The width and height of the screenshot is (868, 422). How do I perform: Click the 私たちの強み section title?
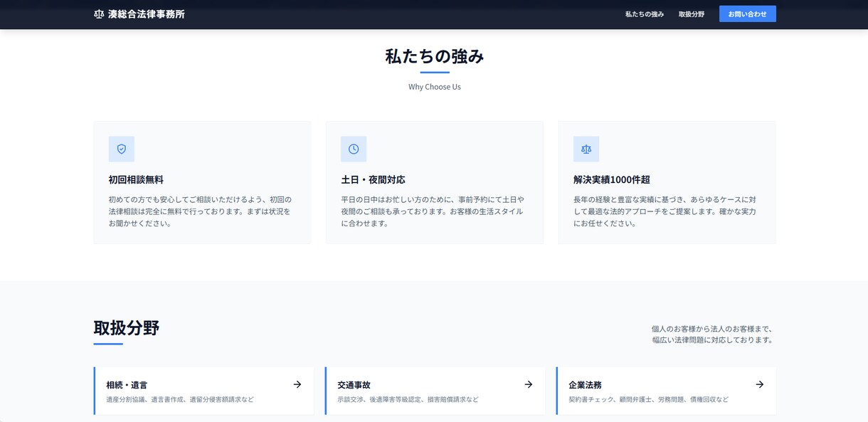(435, 56)
